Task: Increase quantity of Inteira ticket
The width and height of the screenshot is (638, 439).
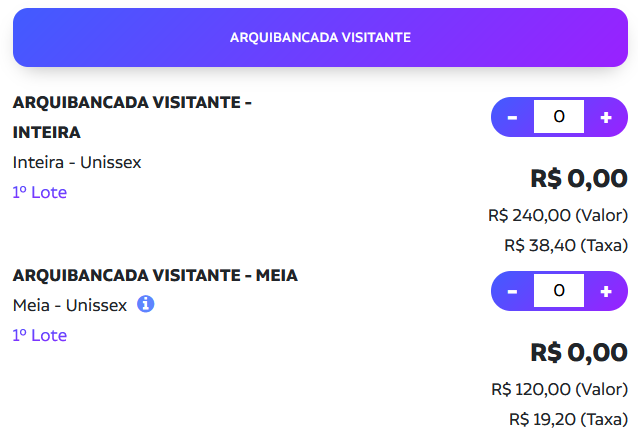Action: (x=606, y=117)
